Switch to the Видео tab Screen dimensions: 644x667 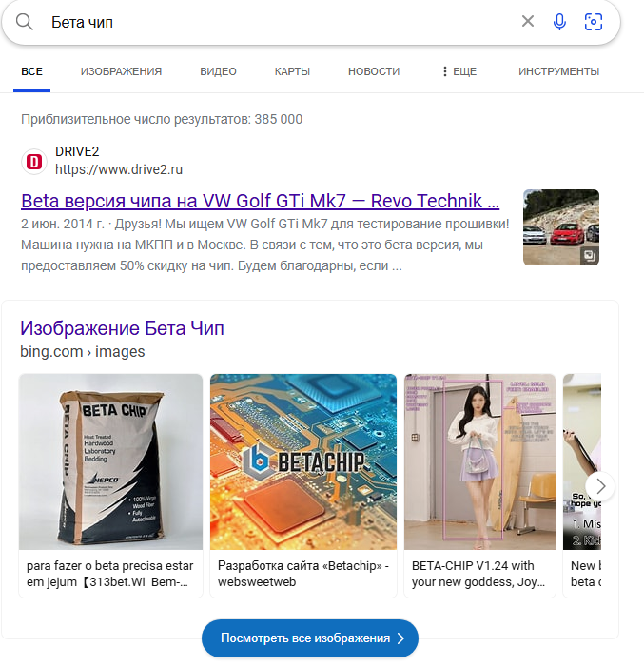(x=218, y=71)
